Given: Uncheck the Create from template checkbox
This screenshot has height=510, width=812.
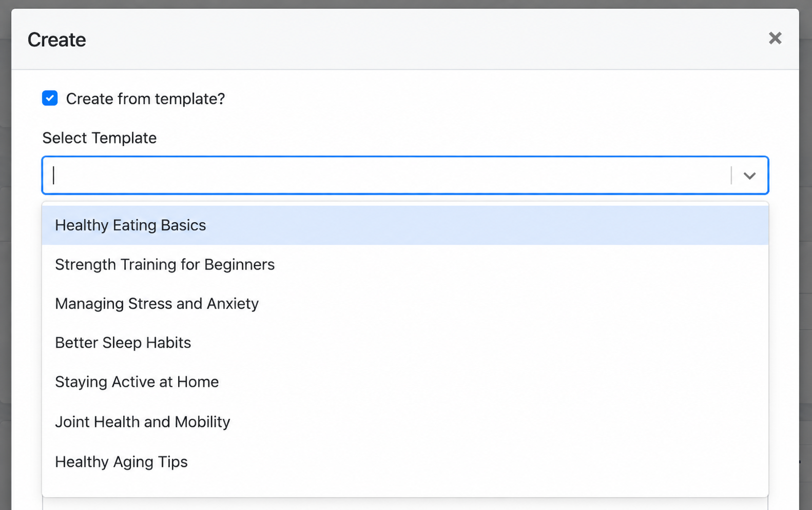Looking at the screenshot, I should coord(50,98).
